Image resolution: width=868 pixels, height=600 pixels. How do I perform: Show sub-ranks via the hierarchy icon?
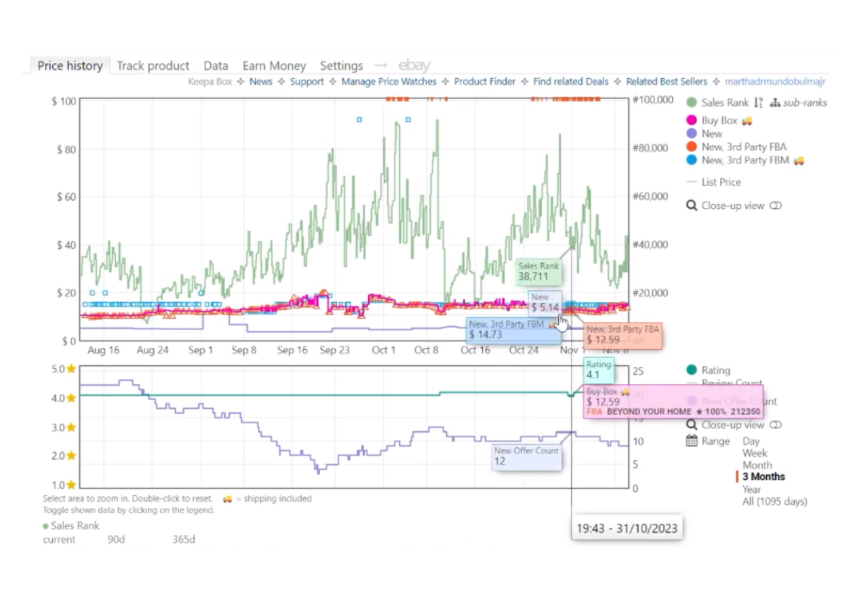pos(775,103)
